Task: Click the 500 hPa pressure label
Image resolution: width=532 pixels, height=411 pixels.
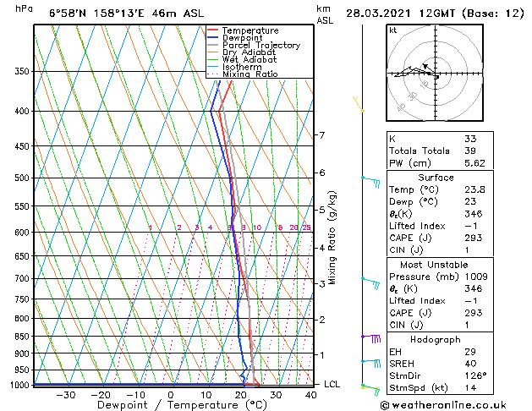Action: [x=22, y=178]
